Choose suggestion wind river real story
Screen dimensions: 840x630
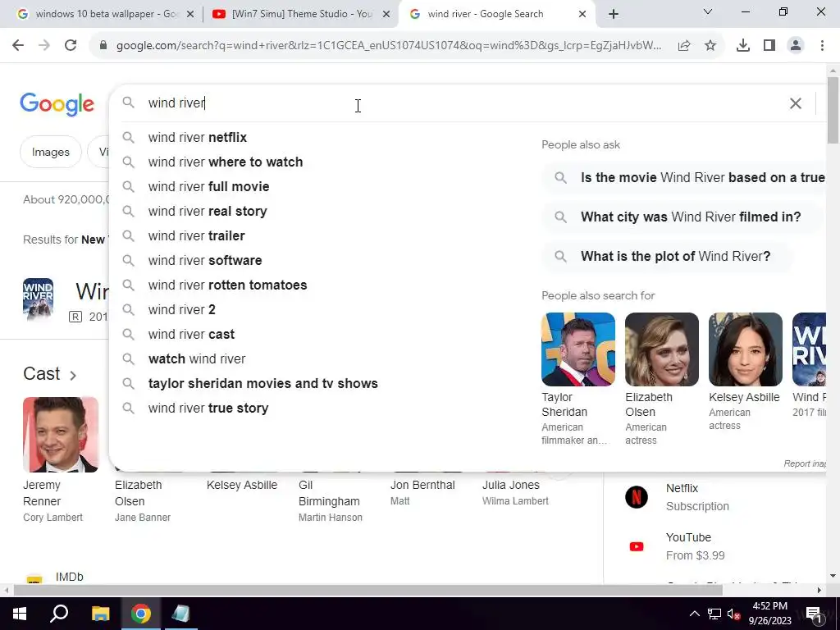[x=208, y=212]
